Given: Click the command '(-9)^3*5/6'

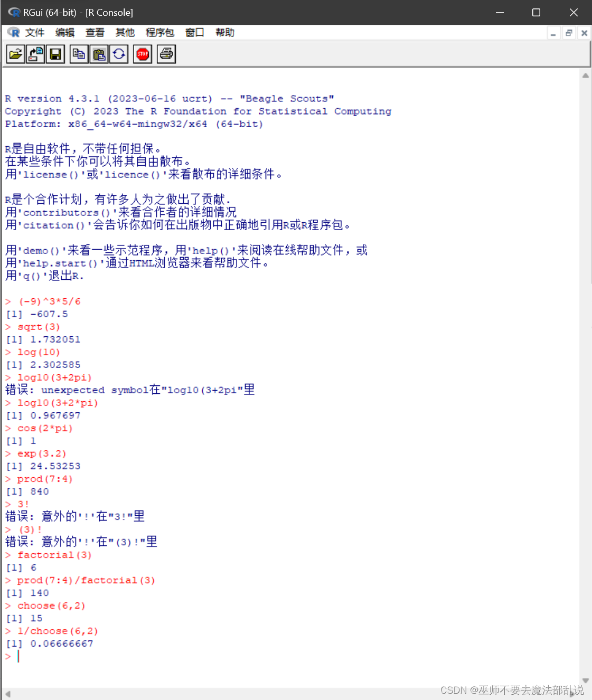Looking at the screenshot, I should 50,301.
